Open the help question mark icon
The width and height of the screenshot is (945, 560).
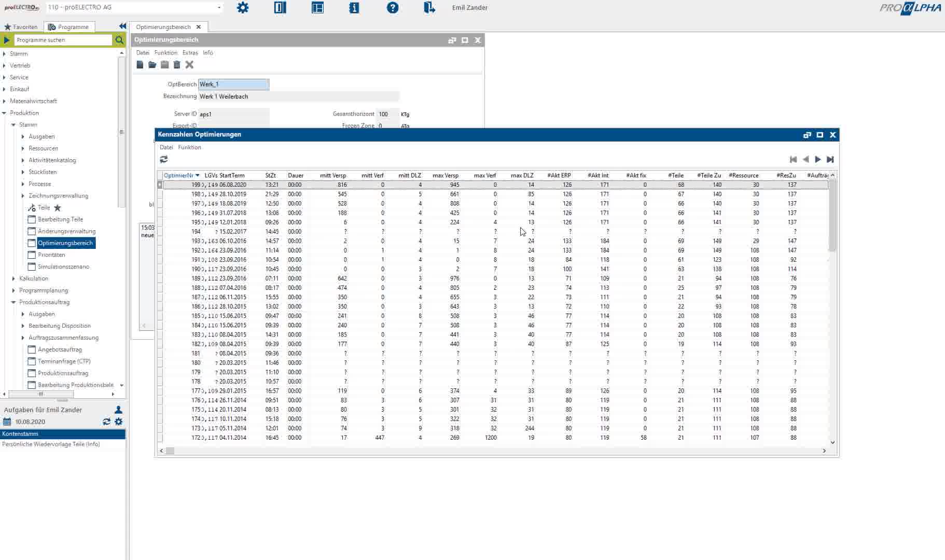(393, 8)
